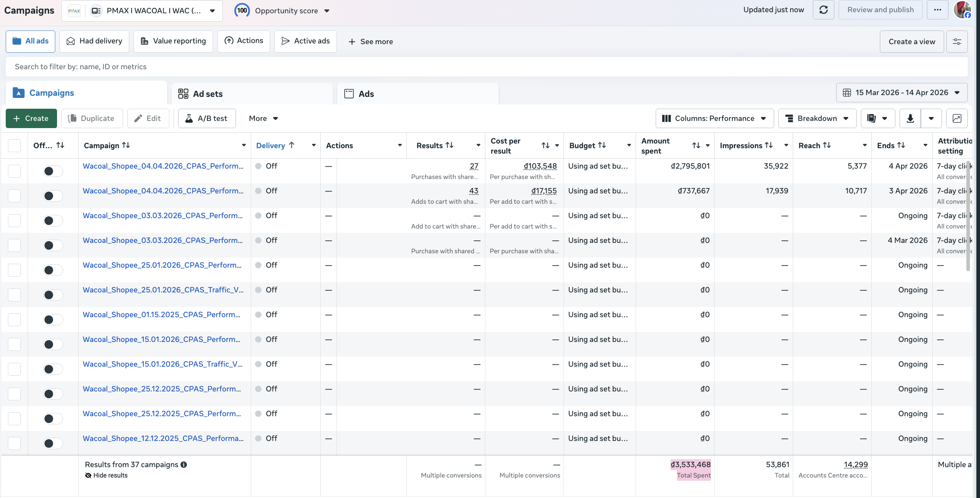The height and width of the screenshot is (498, 980).
Task: Expand the Breakdown dropdown
Action: click(817, 118)
